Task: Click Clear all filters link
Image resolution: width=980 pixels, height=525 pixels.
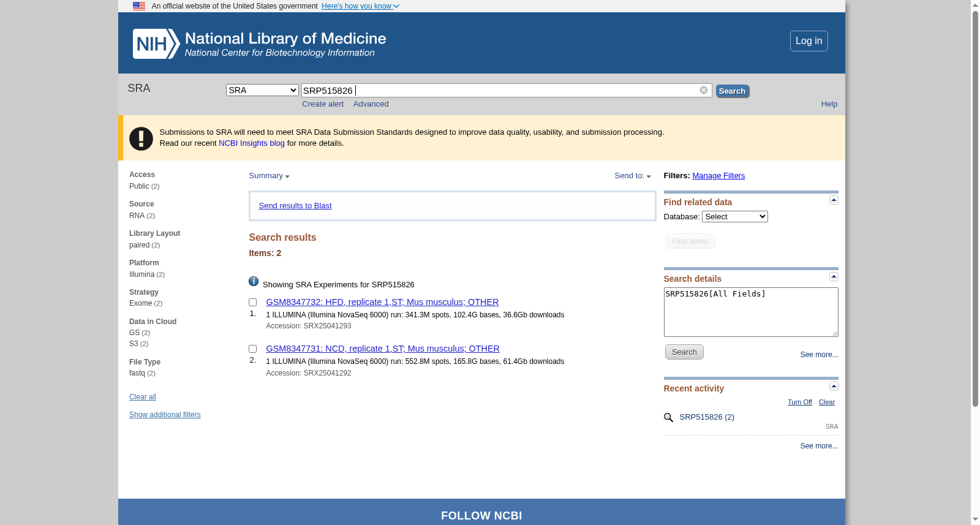Action: (x=143, y=397)
